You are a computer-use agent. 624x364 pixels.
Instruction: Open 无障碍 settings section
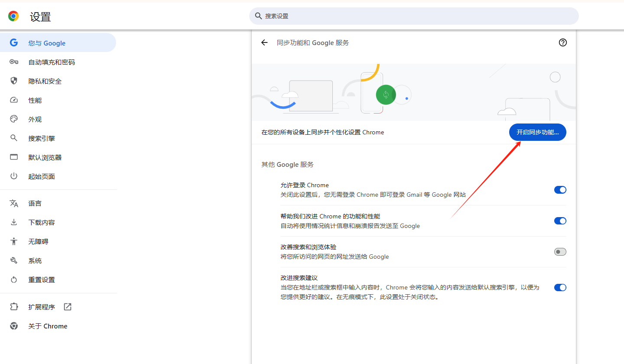(58, 241)
